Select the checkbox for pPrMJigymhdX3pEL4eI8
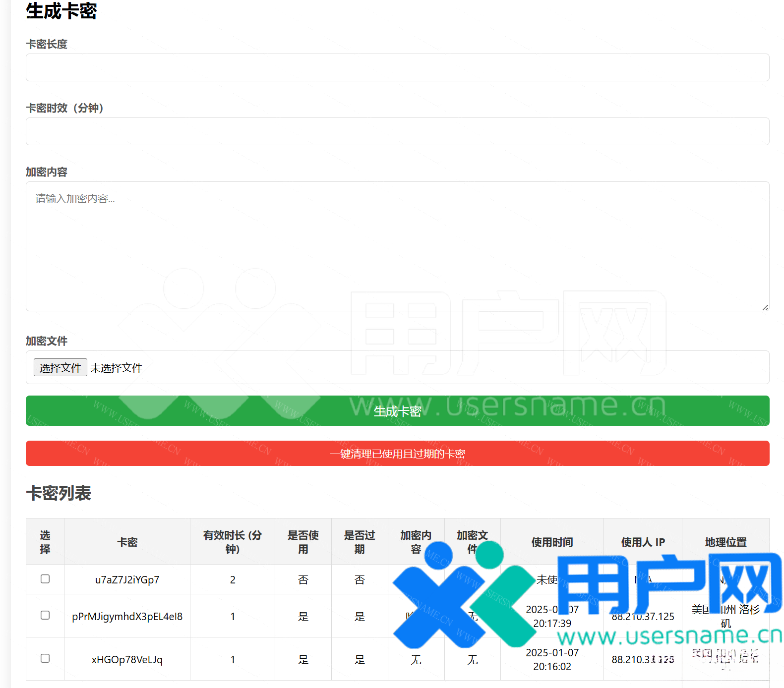 [45, 615]
